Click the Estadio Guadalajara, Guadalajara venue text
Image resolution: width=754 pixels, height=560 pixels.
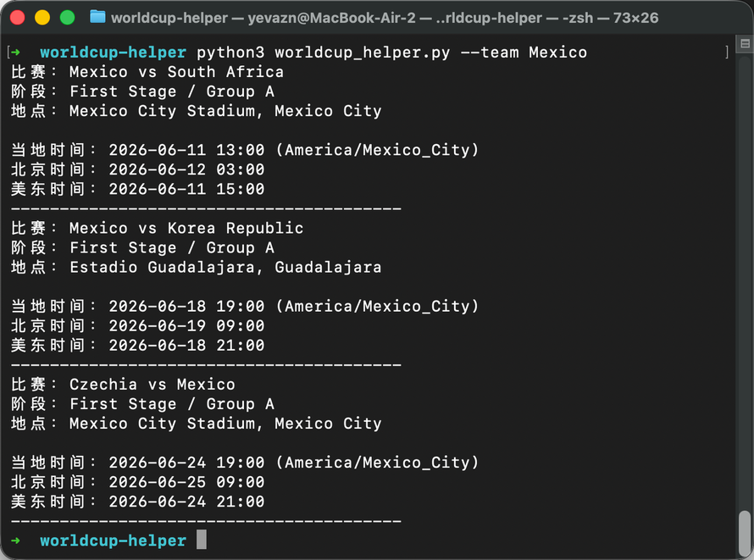tap(225, 267)
